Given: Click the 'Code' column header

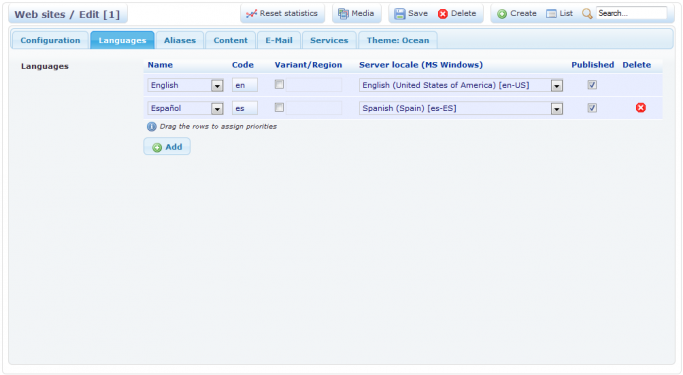Looking at the screenshot, I should point(243,65).
